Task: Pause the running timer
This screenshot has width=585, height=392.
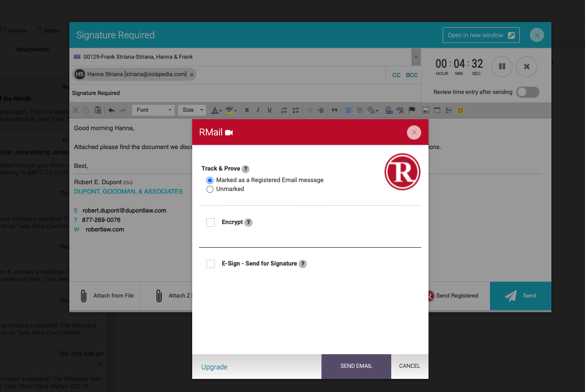Action: 502,67
